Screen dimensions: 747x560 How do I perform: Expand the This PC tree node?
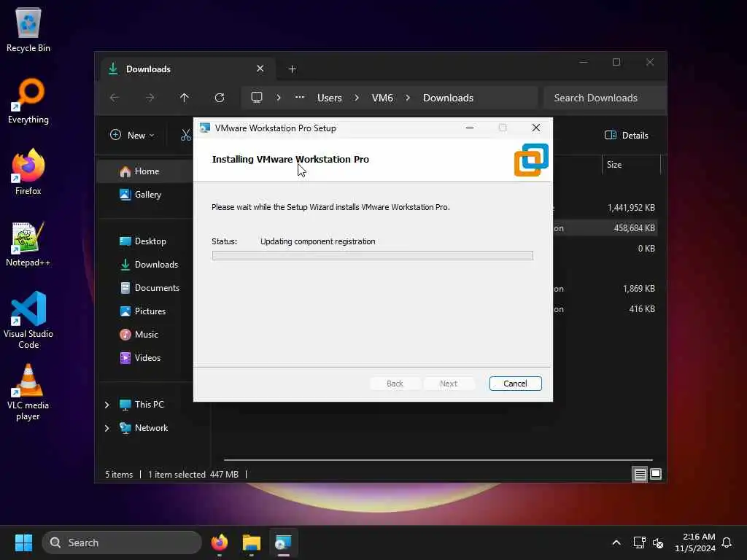pyautogui.click(x=107, y=405)
